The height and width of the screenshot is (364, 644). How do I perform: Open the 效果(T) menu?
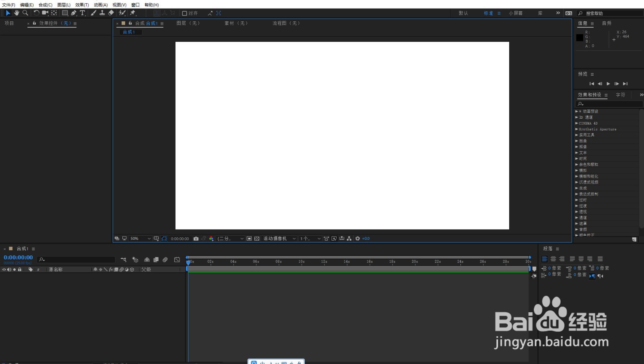tap(82, 5)
